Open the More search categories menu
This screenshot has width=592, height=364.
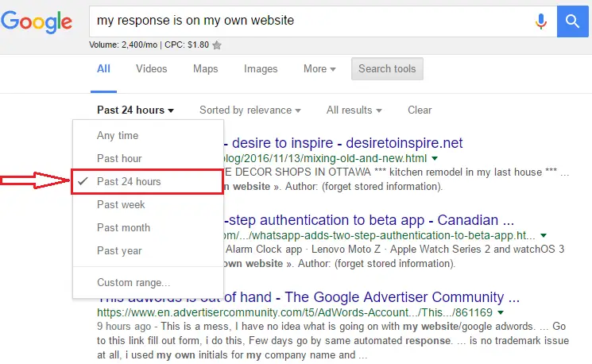tap(319, 69)
